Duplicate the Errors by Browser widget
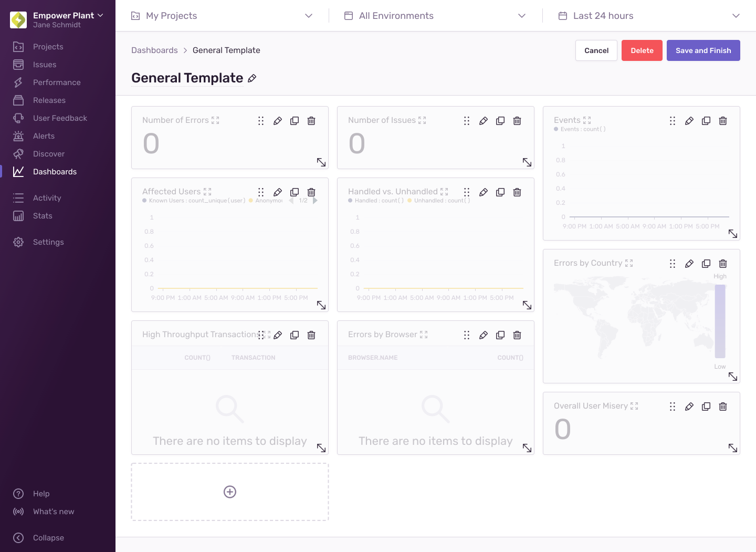Screen dimensions: 756x552 coord(500,335)
